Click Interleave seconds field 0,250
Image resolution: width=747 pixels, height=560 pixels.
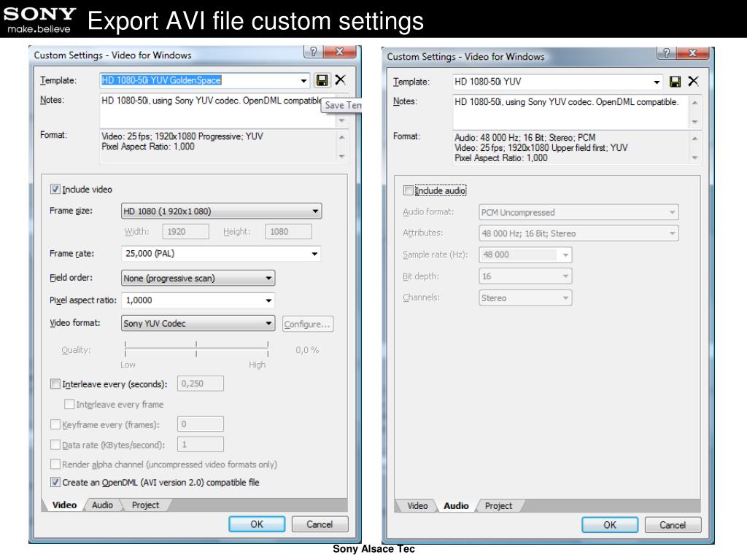[200, 384]
